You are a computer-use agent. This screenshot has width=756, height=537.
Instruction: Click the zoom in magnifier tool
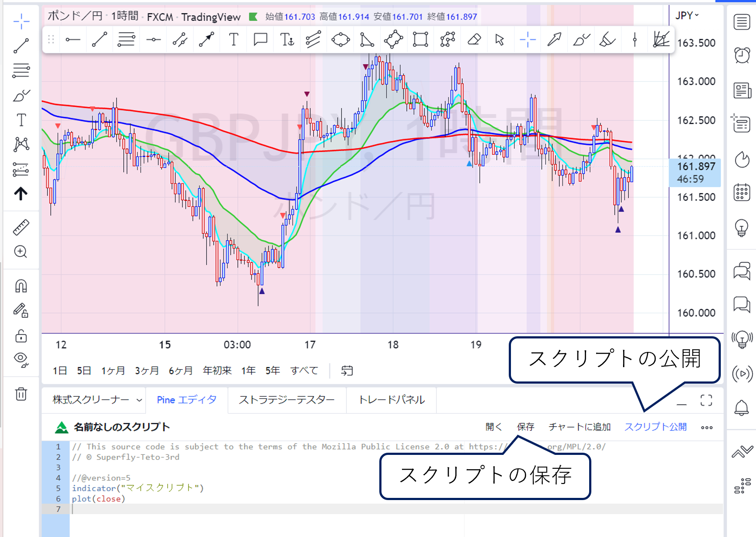[x=21, y=252]
